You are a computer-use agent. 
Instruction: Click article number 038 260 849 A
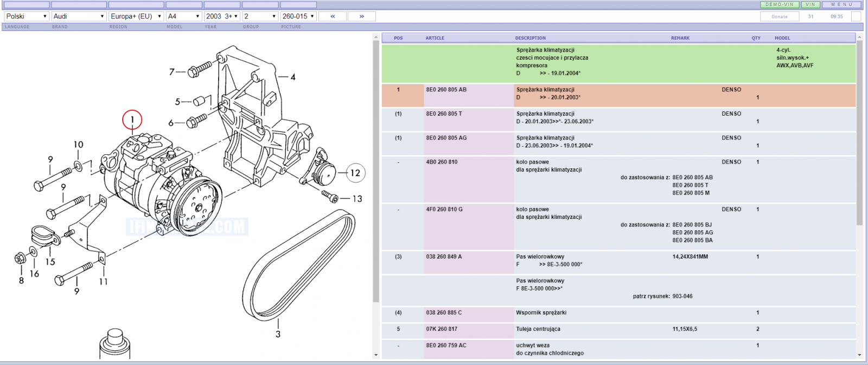[x=444, y=256]
